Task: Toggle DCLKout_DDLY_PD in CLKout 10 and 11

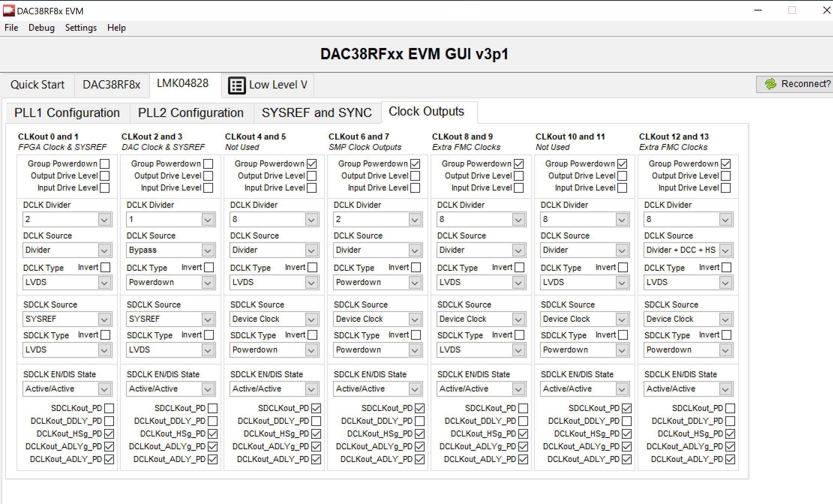Action: click(x=627, y=421)
